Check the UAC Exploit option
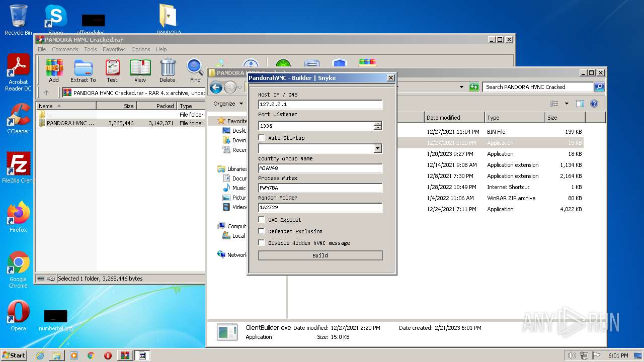The image size is (644, 362). [x=261, y=220]
